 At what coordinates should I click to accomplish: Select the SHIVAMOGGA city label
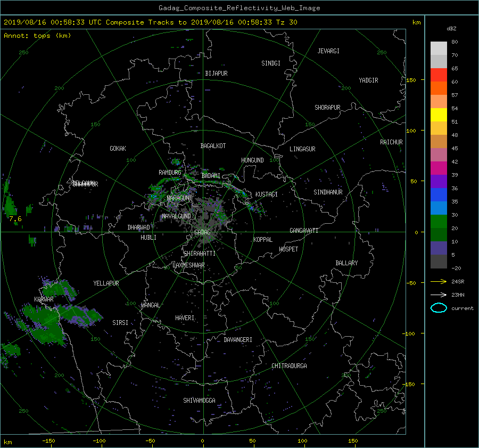(199, 400)
